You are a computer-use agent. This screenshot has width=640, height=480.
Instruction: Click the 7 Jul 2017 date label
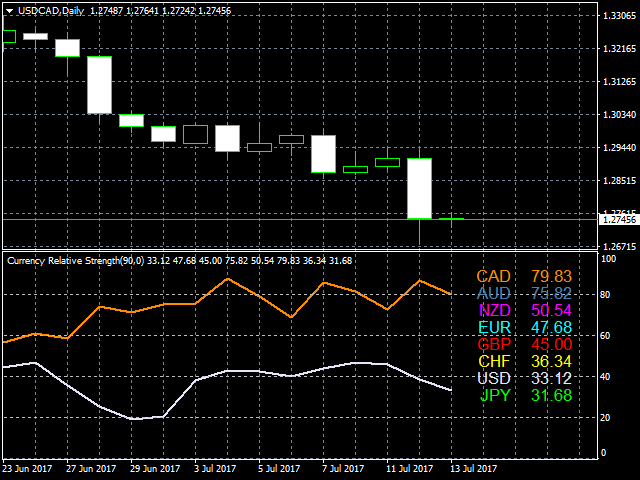pos(343,468)
